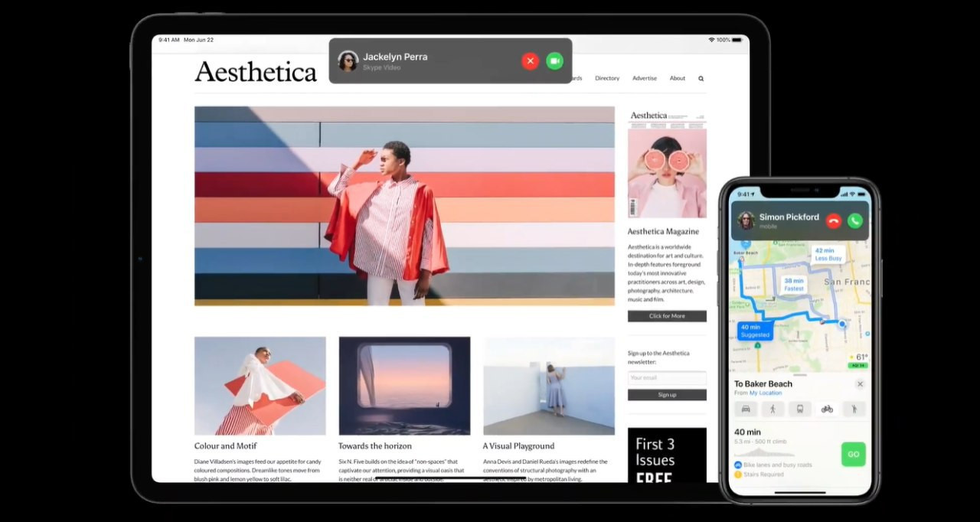Tap the Bike lanes and busy roads note
Screen dimensions: 980x522
pyautogui.click(x=773, y=465)
